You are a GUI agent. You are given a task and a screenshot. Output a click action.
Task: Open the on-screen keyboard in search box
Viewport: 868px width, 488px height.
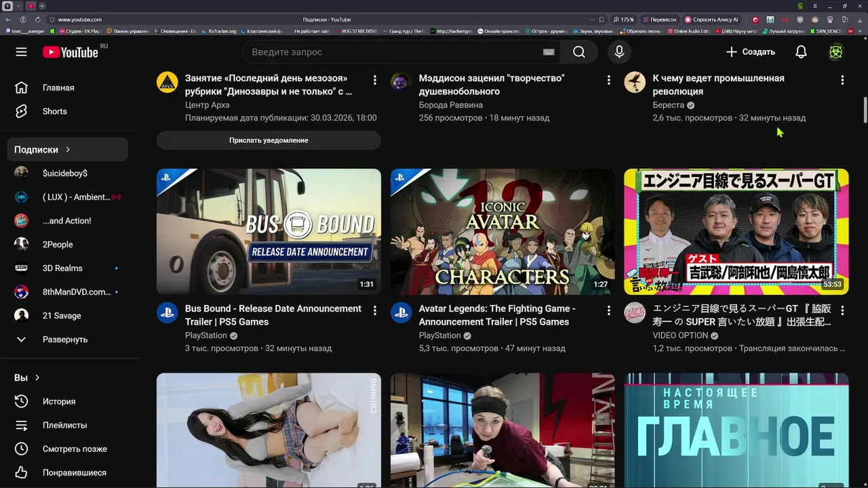[549, 52]
